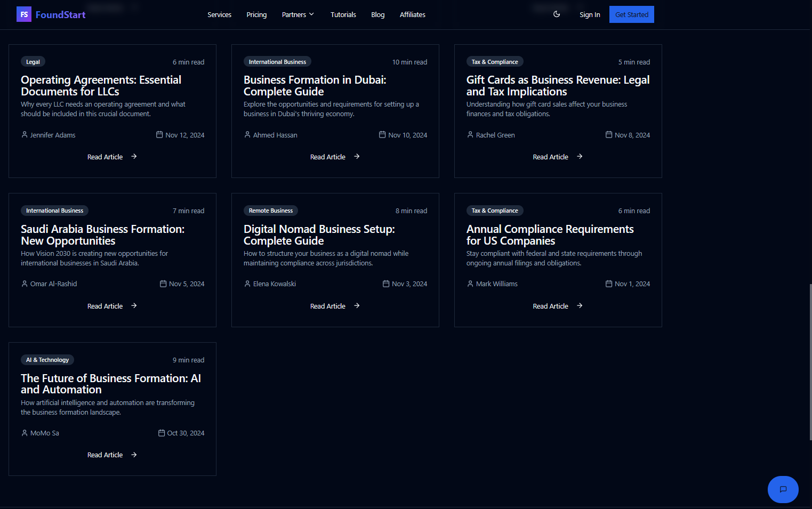Click arrow icon on Gift Cards card

click(x=580, y=157)
